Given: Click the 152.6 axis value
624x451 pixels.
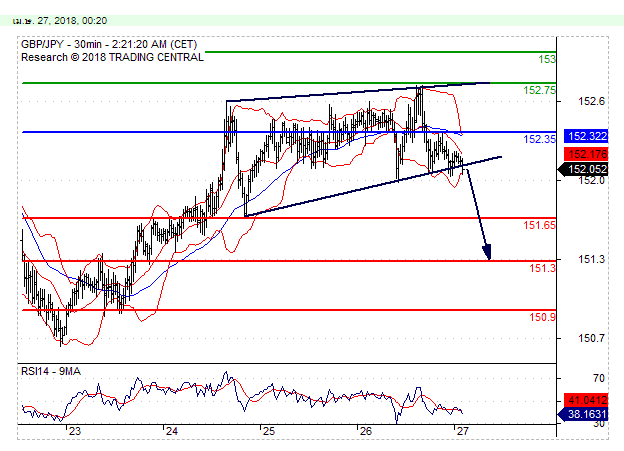Looking at the screenshot, I should pos(591,102).
